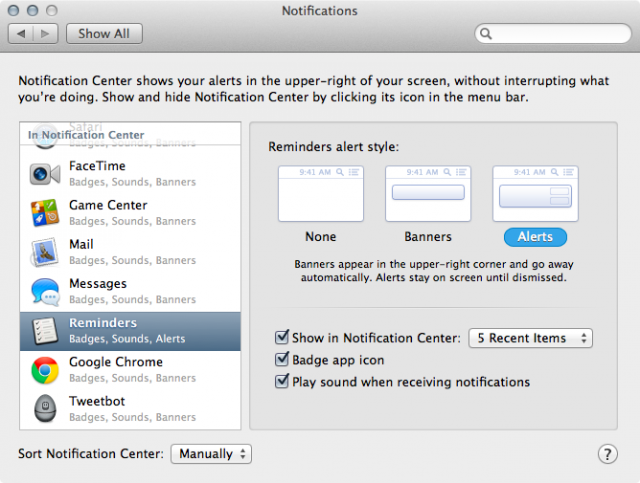Click the magnifying glass in search field
The width and height of the screenshot is (640, 483).
486,33
